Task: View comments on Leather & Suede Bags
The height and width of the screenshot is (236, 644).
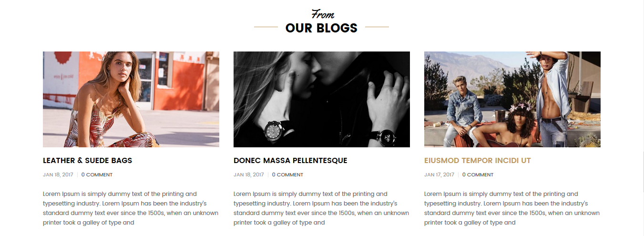Action: pos(97,175)
